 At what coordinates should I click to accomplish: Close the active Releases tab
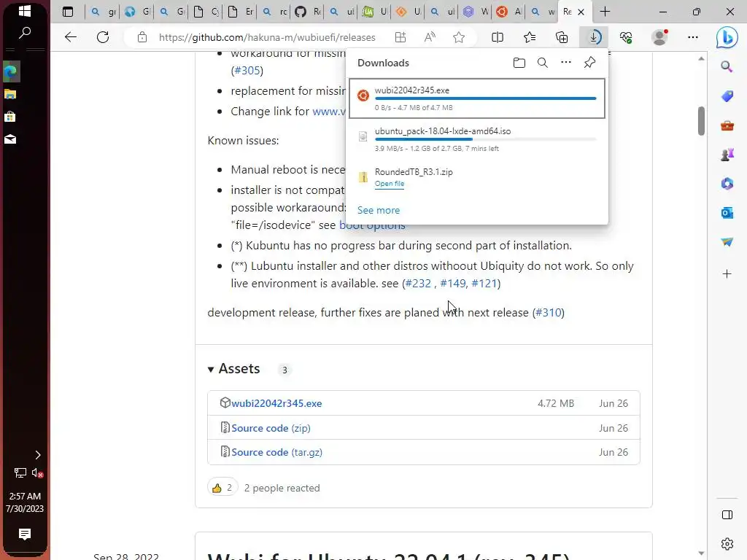click(581, 12)
